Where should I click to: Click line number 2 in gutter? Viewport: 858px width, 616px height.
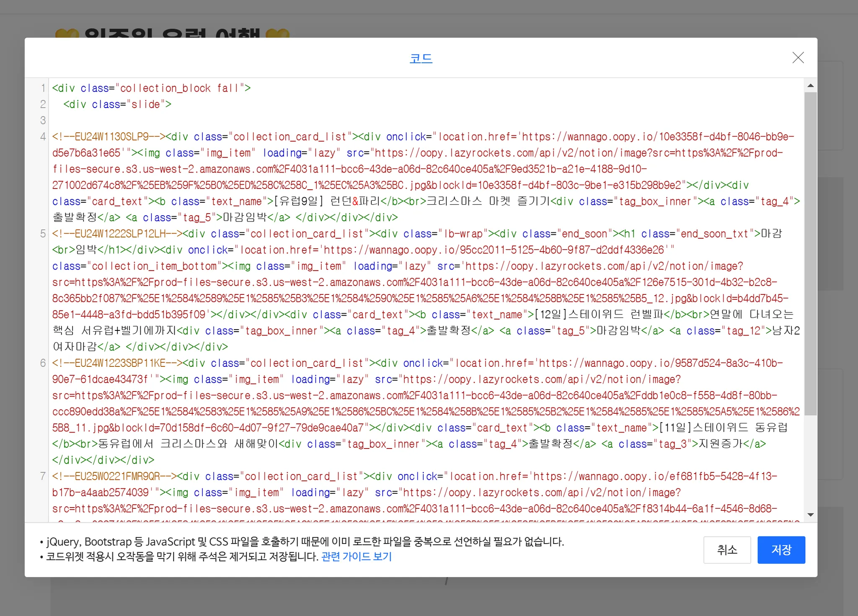pos(43,104)
